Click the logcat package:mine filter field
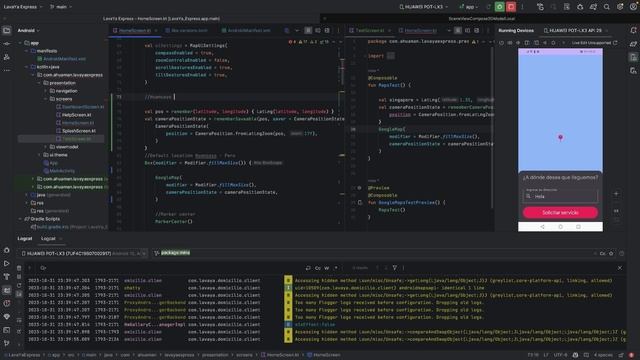The height and width of the screenshot is (360, 640). (372, 253)
